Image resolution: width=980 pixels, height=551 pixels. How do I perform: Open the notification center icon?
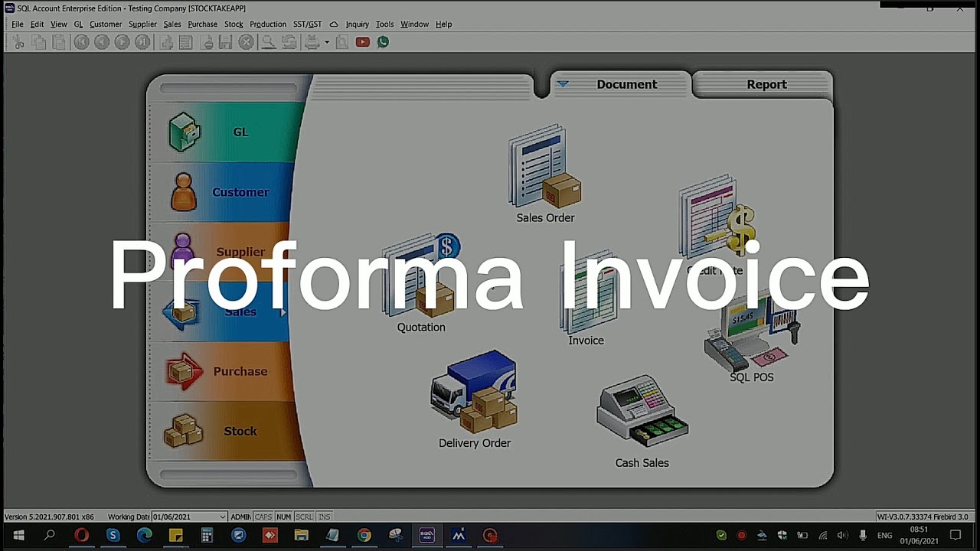pyautogui.click(x=955, y=536)
